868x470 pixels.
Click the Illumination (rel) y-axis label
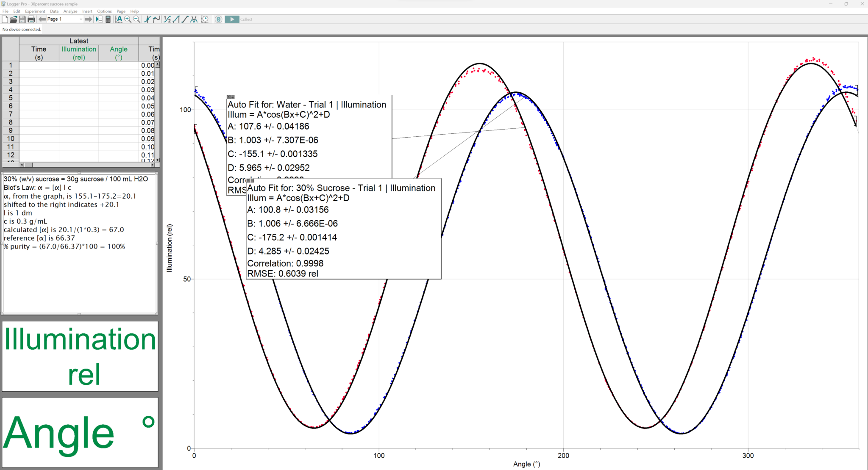point(170,248)
